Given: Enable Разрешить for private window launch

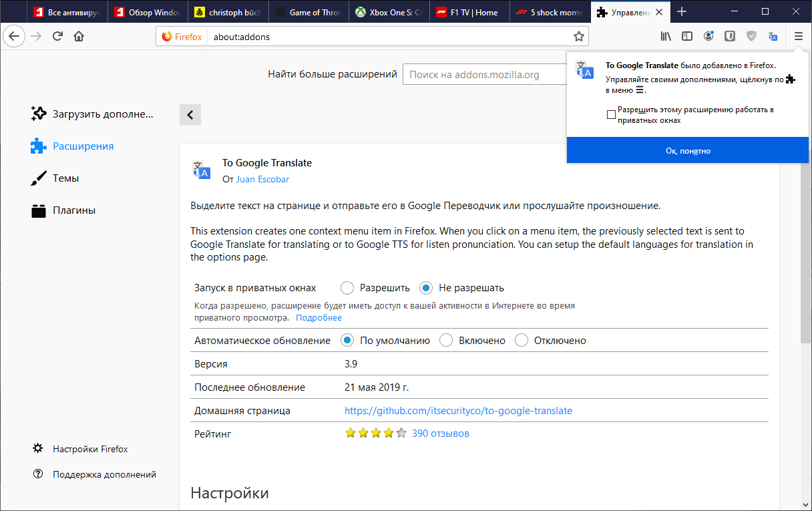Looking at the screenshot, I should pyautogui.click(x=347, y=287).
